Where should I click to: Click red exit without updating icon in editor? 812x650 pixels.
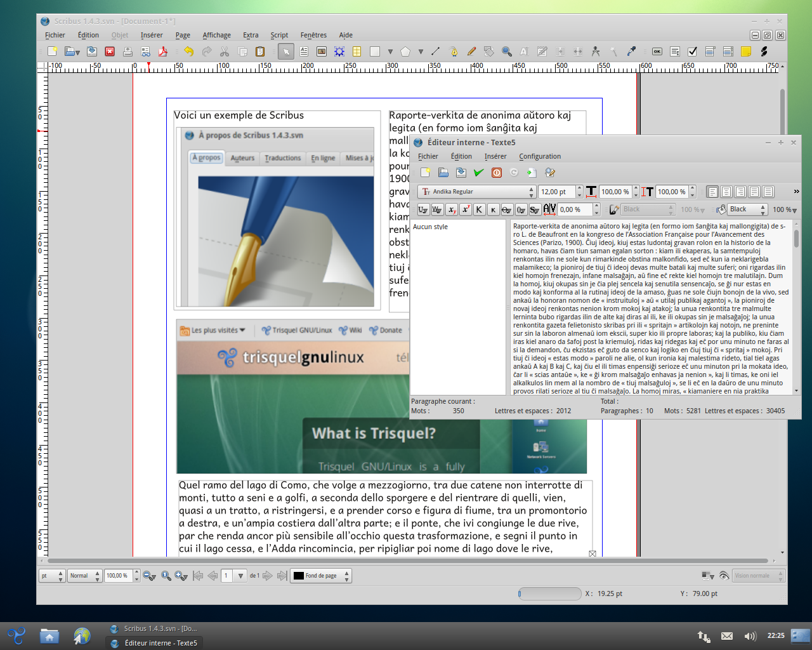click(x=497, y=172)
